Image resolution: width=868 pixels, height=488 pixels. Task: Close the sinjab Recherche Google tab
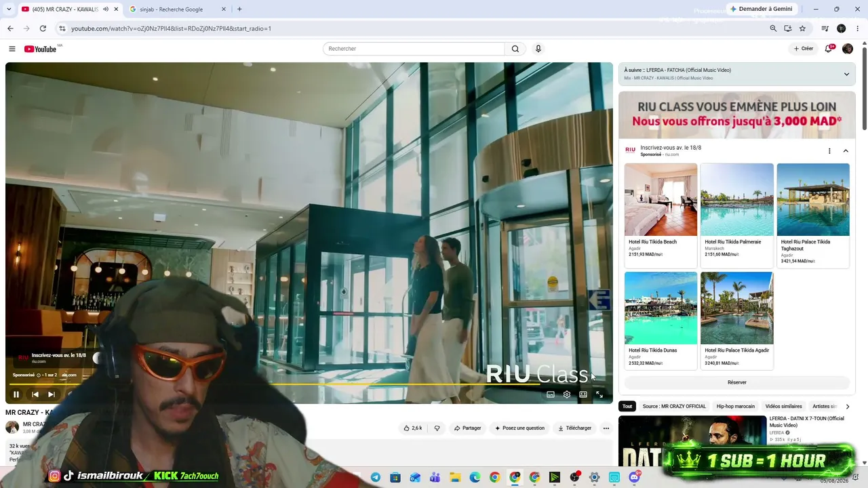point(224,9)
